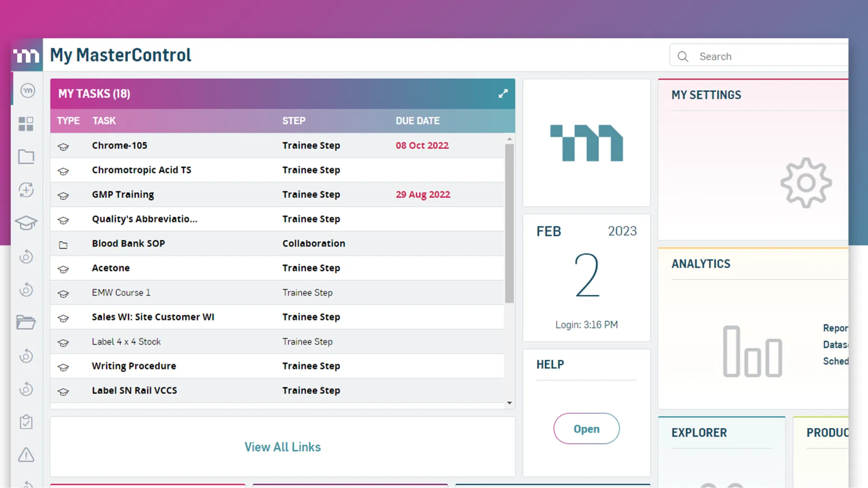Click the My Settings gear icon

(806, 183)
